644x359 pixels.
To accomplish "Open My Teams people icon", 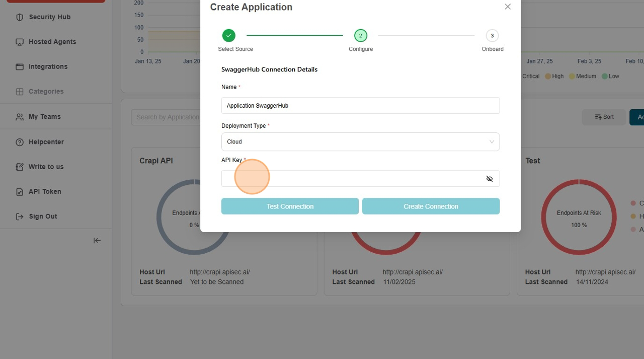I will click(20, 117).
